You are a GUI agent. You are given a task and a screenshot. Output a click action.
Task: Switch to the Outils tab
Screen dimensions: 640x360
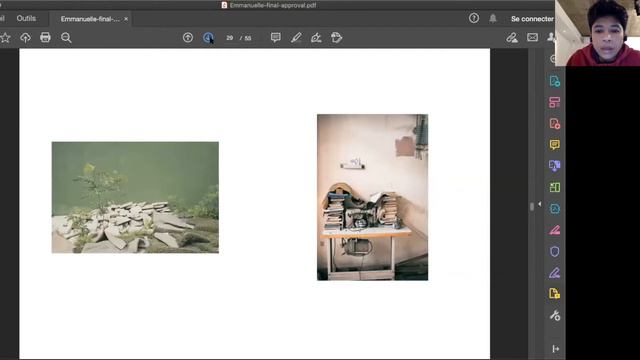click(x=26, y=18)
